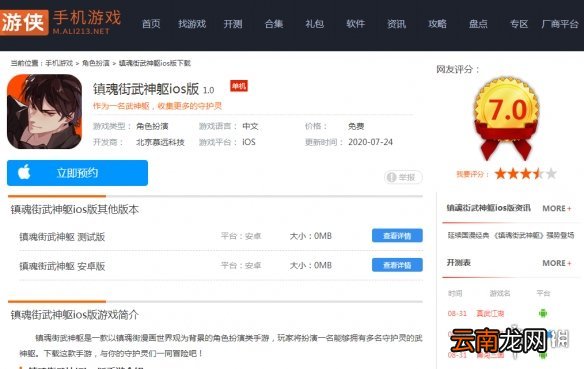
Task: Click the 举报 report button
Action: [x=403, y=177]
